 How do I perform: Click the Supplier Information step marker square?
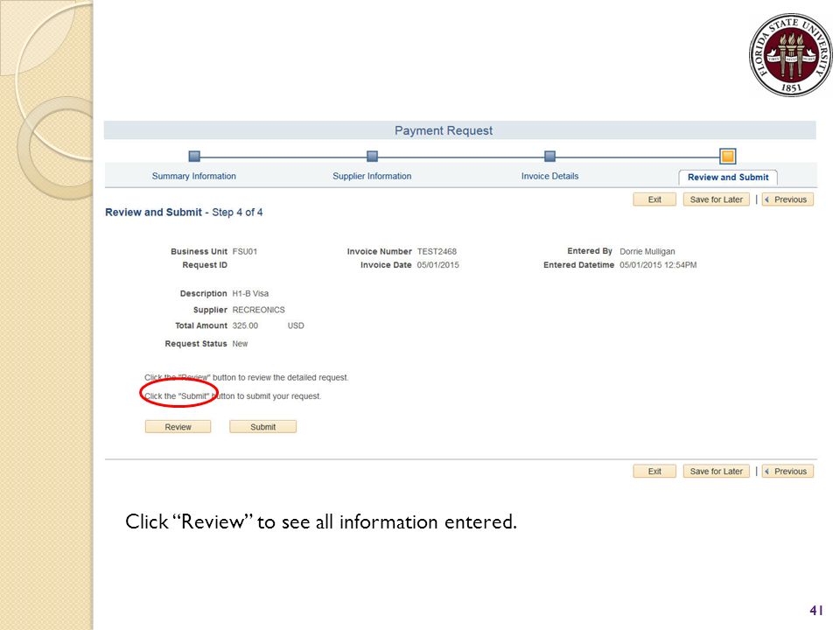(373, 156)
